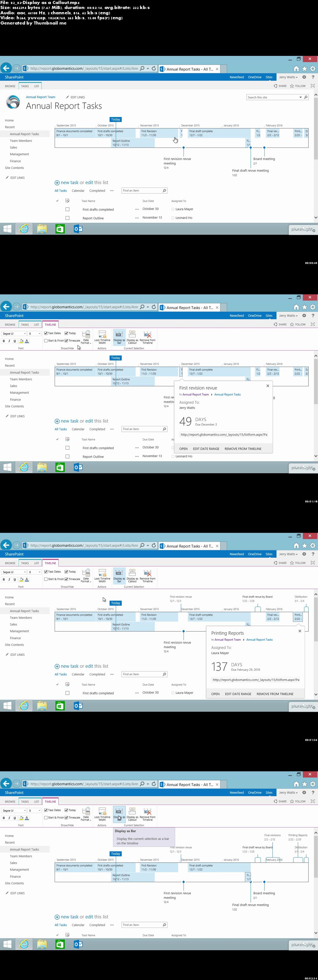Click browser back arrow in the 00:00:40 frame
Image resolution: width=318 pixels, height=980 pixels.
[6, 68]
